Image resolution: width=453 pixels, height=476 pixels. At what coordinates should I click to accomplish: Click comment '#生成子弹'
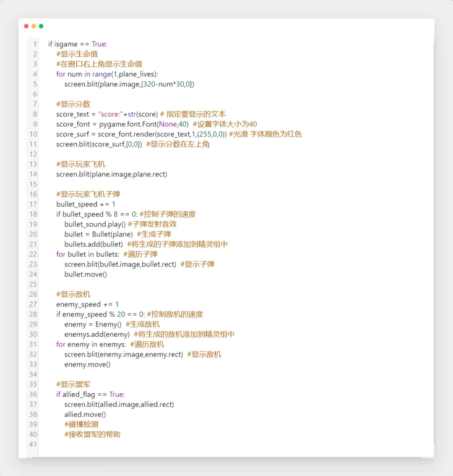coord(154,234)
